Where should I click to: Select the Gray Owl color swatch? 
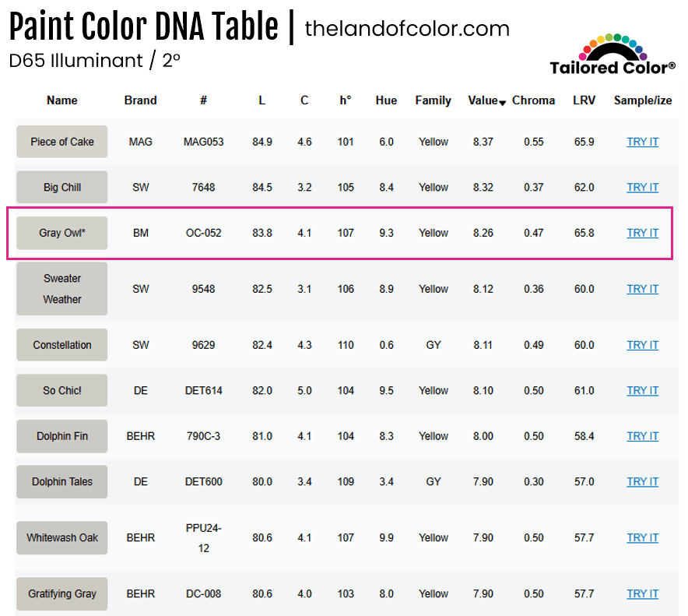click(x=62, y=233)
